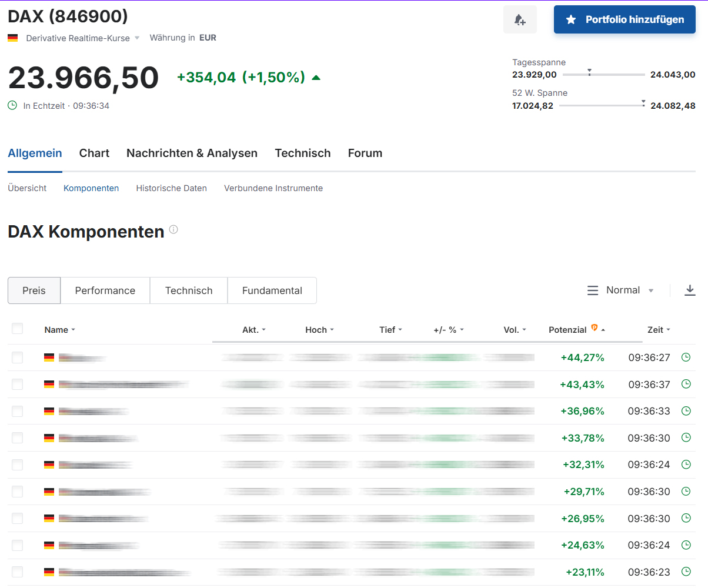Check the box in the +24,63% row

(x=17, y=545)
